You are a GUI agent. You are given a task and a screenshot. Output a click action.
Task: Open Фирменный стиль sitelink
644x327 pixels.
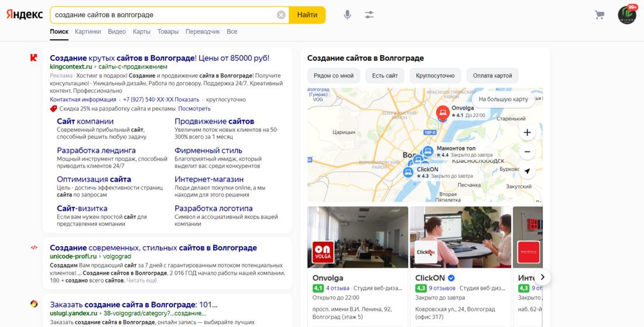[x=208, y=150]
